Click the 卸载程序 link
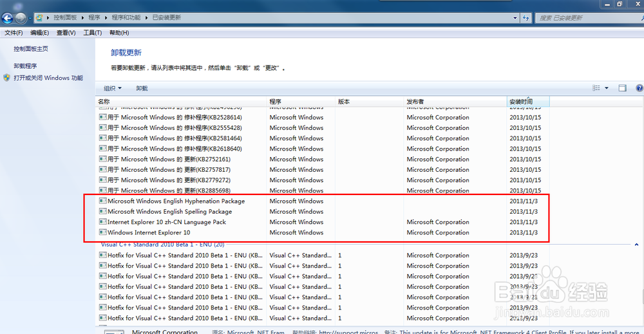Image resolution: width=644 pixels, height=334 pixels. [x=25, y=66]
